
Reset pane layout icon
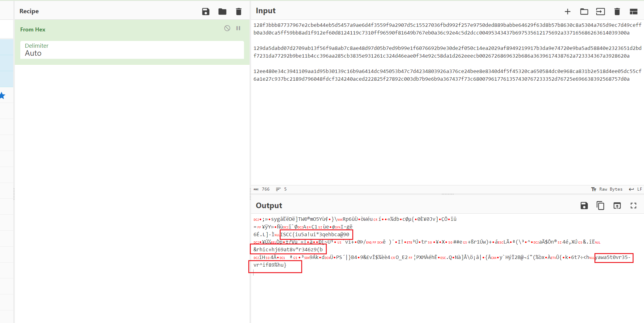(634, 11)
